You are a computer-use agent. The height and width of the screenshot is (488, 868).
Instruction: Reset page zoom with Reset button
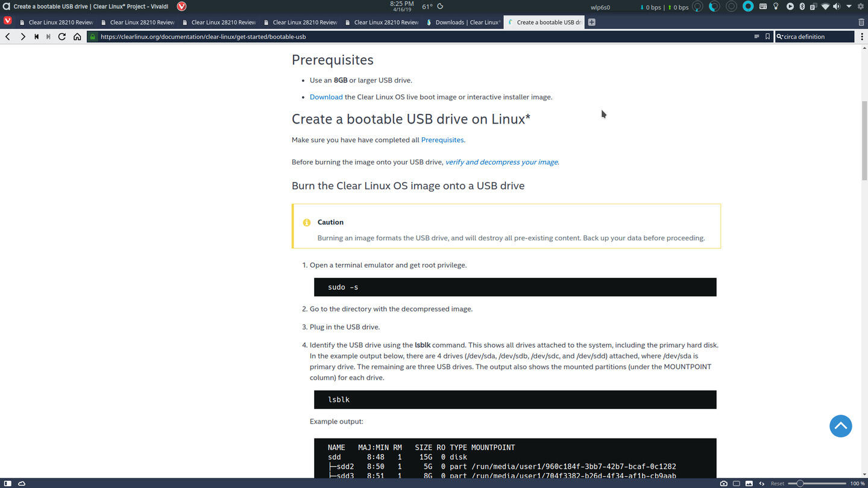click(778, 483)
